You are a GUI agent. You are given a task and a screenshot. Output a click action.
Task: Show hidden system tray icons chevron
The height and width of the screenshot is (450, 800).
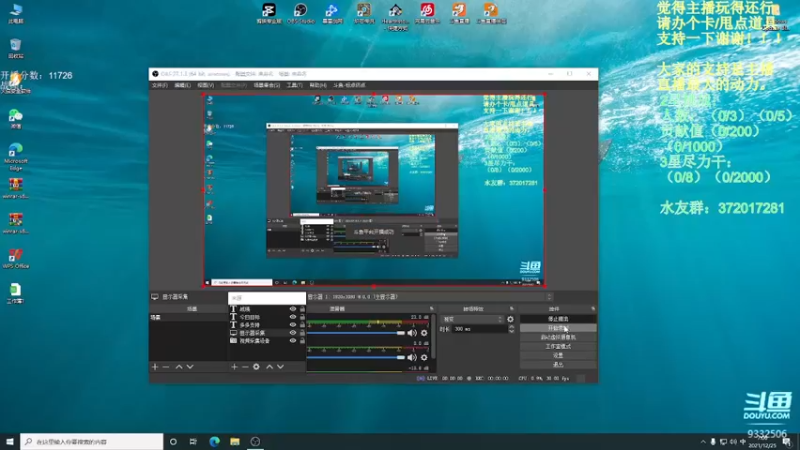703,442
